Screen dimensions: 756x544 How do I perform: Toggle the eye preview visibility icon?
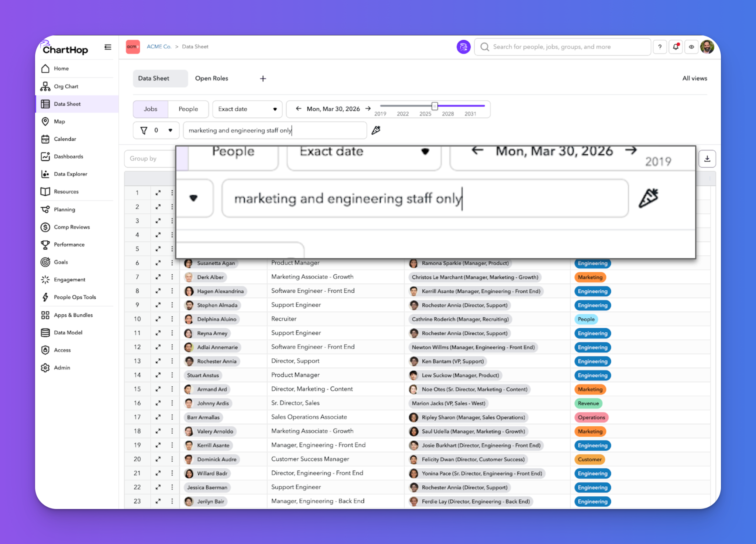pos(691,47)
